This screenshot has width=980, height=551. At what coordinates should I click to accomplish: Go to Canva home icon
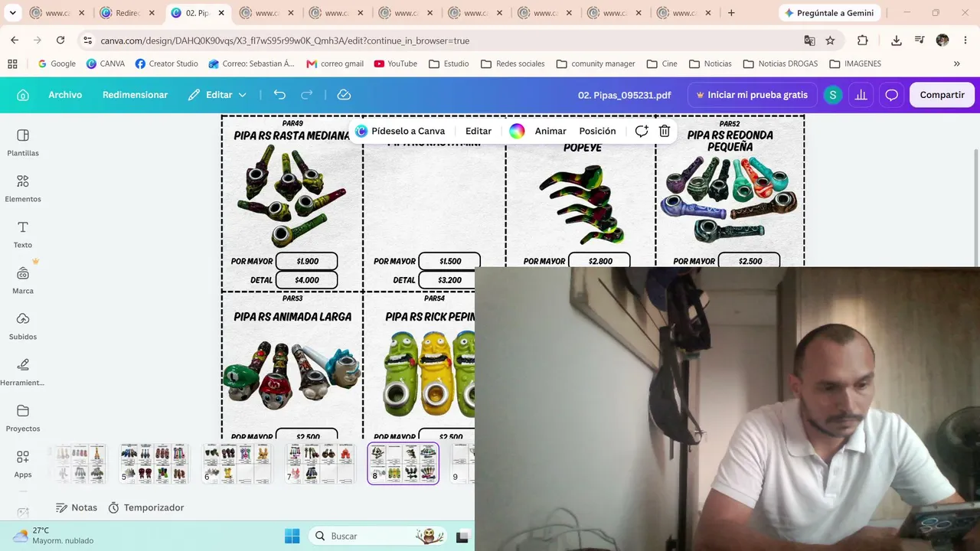point(23,95)
